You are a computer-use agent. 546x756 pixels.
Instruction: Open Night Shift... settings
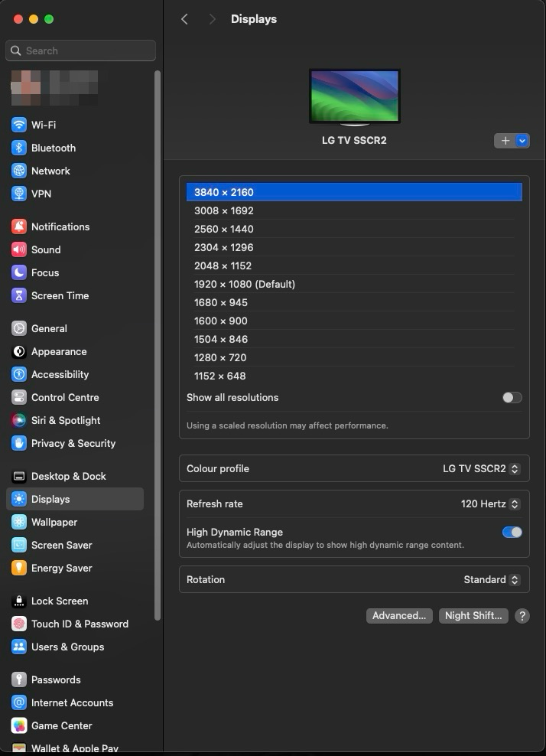(x=473, y=616)
